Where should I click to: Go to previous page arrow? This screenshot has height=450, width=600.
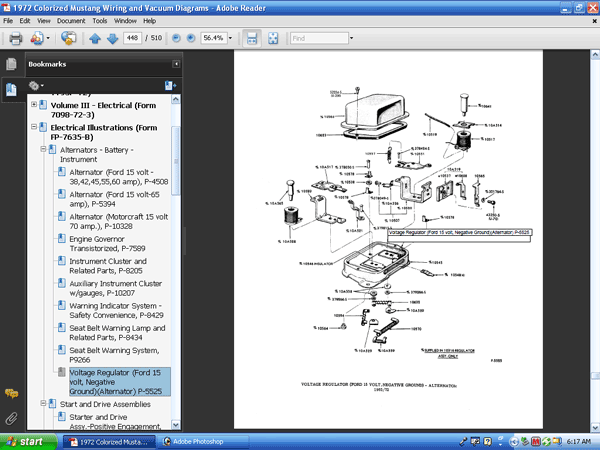point(95,39)
